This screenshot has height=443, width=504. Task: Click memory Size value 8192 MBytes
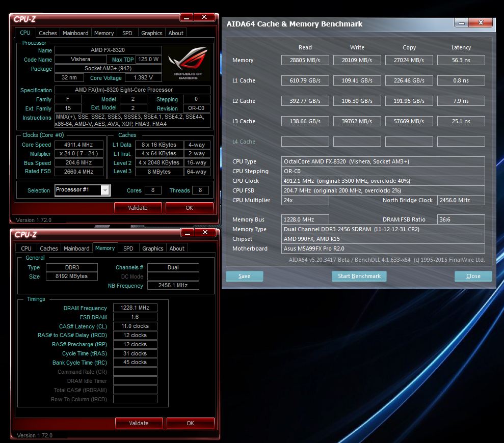pyautogui.click(x=72, y=276)
